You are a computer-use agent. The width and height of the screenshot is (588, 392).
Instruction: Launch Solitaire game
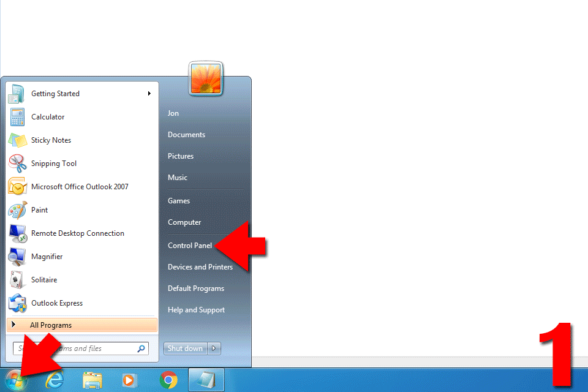44,280
